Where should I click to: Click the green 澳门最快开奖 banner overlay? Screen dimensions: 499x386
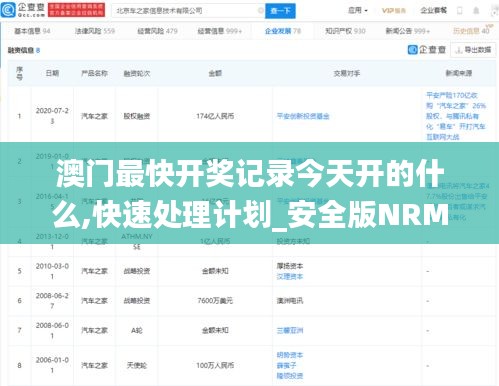(249, 193)
